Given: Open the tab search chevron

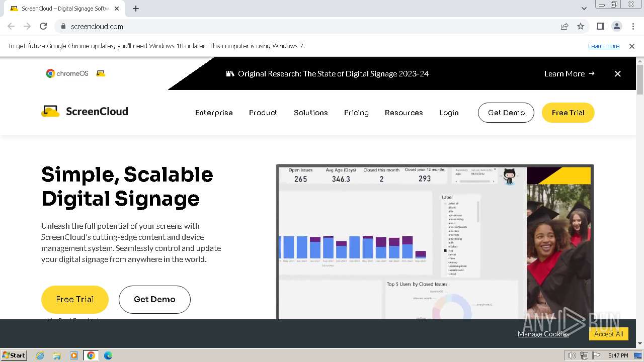Looking at the screenshot, I should [584, 9].
